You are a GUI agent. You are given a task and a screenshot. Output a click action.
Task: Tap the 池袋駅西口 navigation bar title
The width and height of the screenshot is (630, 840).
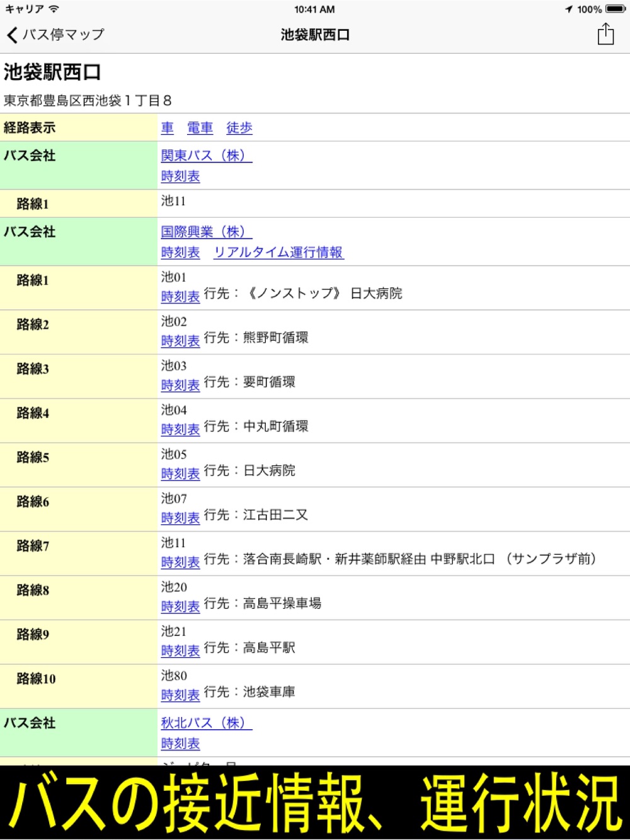pyautogui.click(x=315, y=35)
